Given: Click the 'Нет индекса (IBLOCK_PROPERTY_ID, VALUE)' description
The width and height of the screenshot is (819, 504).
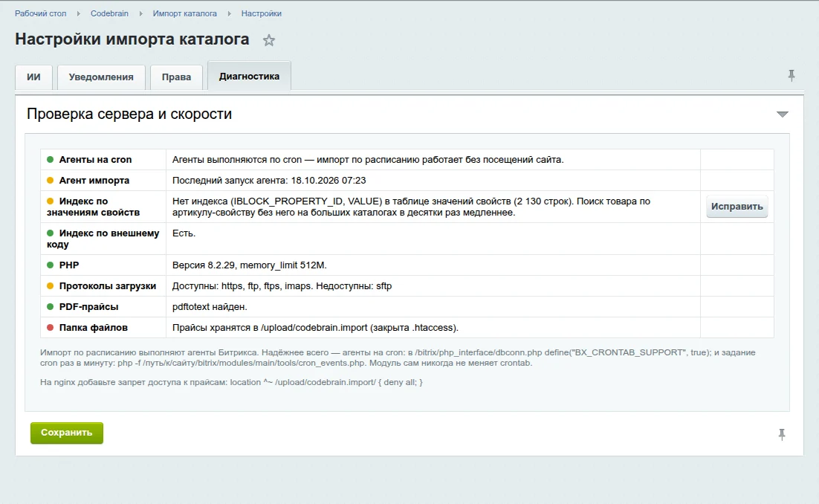Looking at the screenshot, I should [x=411, y=207].
